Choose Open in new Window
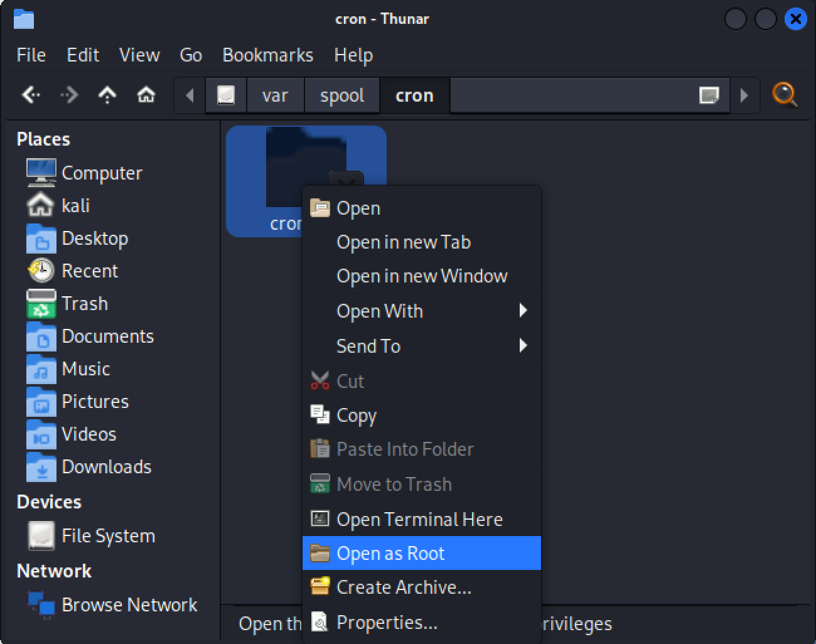 click(422, 276)
